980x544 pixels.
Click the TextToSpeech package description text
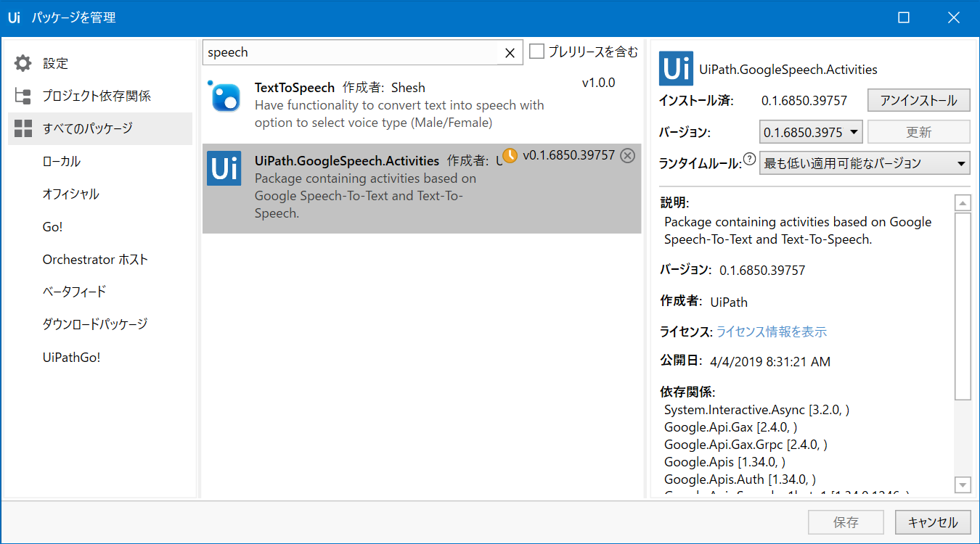(x=399, y=114)
